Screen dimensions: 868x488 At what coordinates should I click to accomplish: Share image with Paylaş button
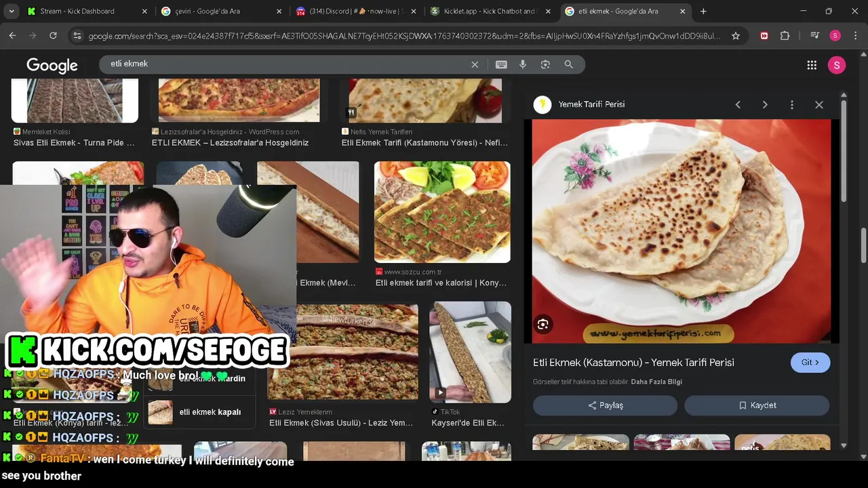(605, 405)
